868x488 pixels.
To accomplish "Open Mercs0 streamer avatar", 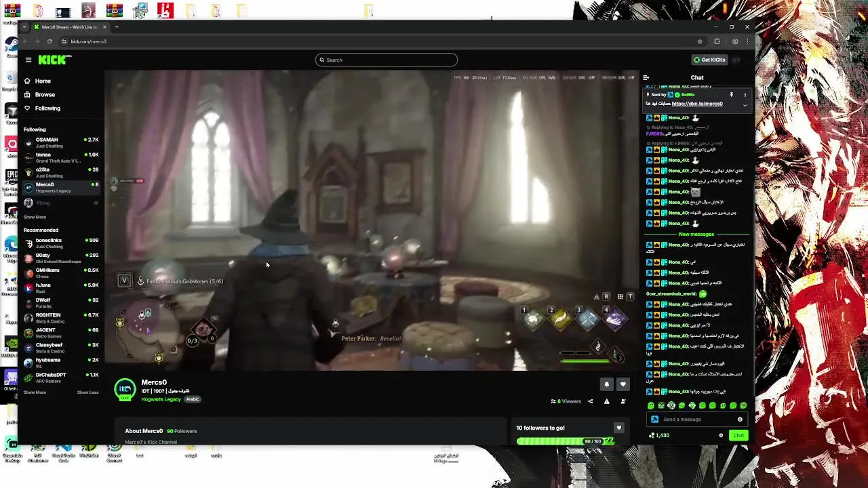I will (125, 389).
